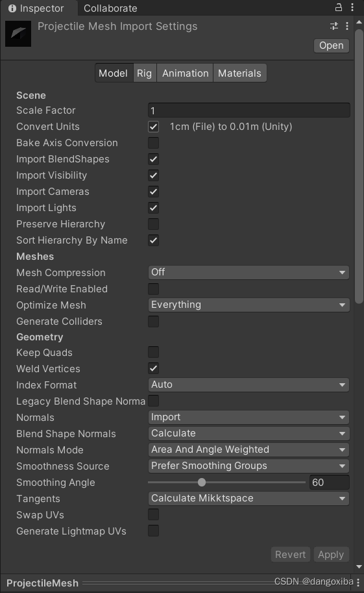Click the Smoothing Angle label

tap(56, 483)
